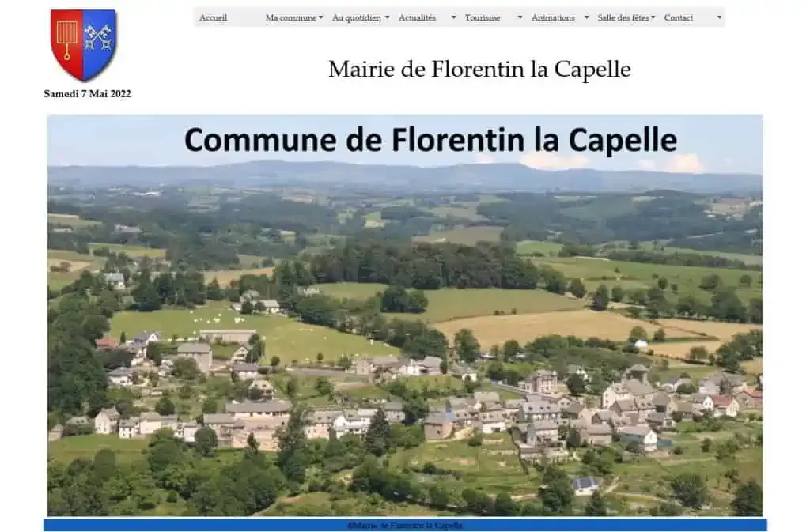Image resolution: width=810 pixels, height=532 pixels.
Task: Open the Tourisme menu
Action: click(x=483, y=17)
